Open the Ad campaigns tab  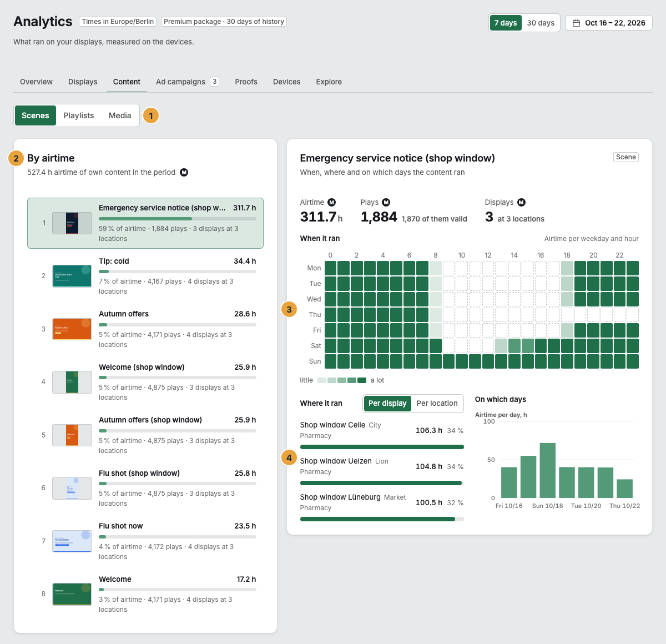point(188,82)
